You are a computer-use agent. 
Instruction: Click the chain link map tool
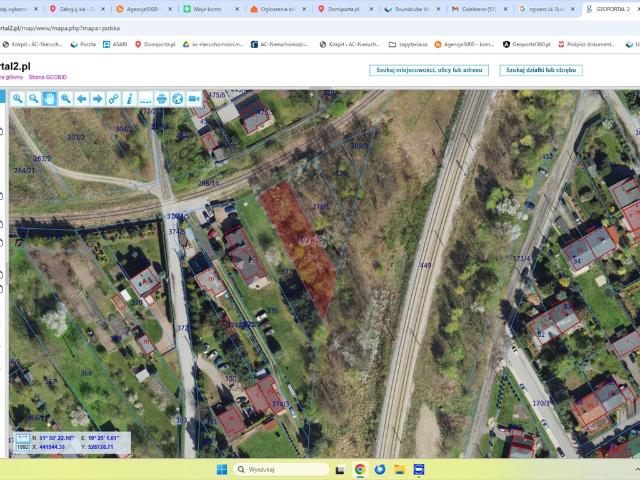click(113, 98)
